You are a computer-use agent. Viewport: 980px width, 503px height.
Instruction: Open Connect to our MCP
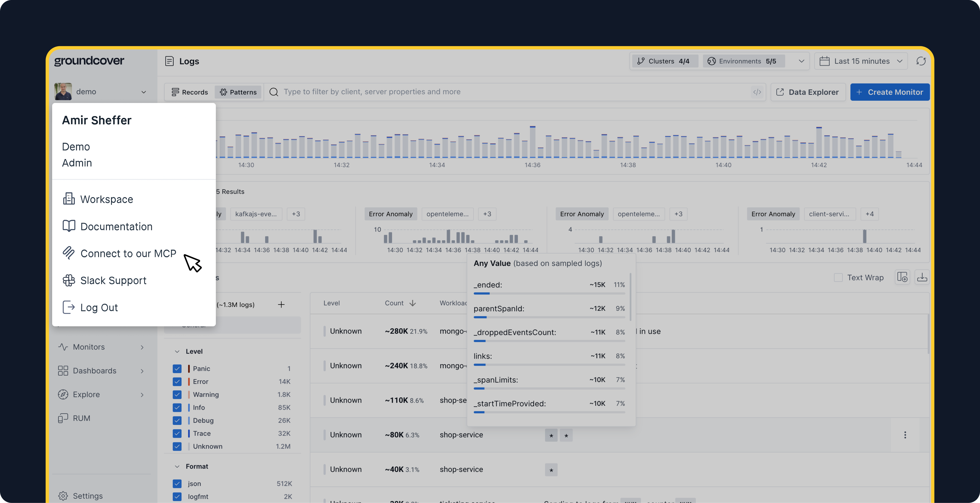coord(128,253)
